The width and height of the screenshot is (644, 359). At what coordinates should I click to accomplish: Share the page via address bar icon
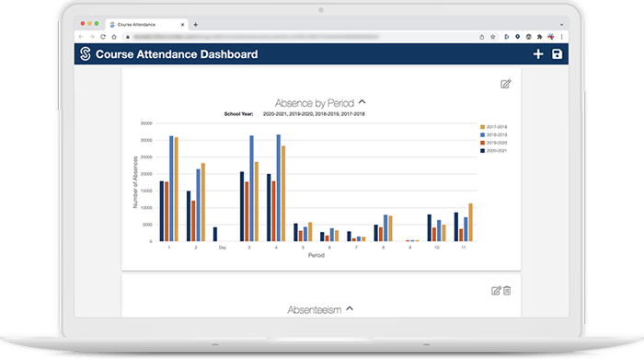pyautogui.click(x=482, y=37)
